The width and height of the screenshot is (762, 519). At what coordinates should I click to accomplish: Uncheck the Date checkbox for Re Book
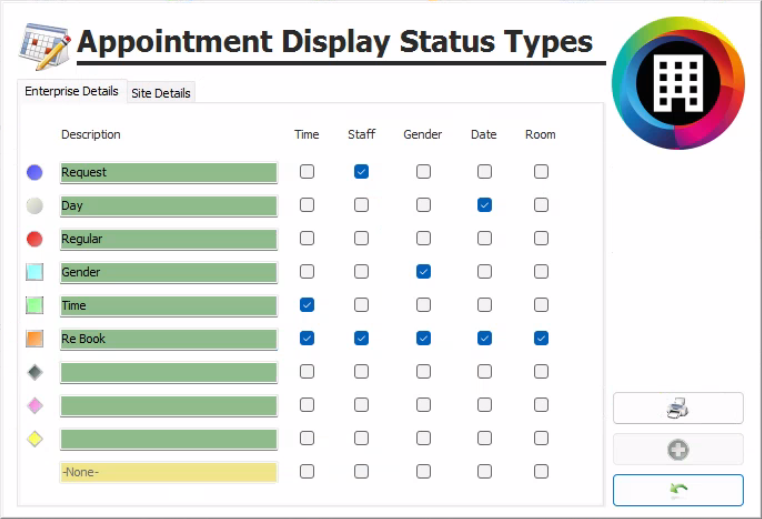(484, 338)
